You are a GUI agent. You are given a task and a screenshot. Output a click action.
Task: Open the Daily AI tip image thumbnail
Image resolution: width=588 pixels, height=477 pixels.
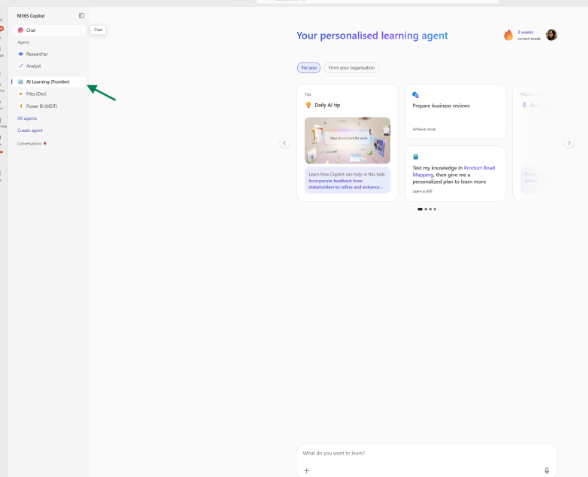click(x=347, y=140)
